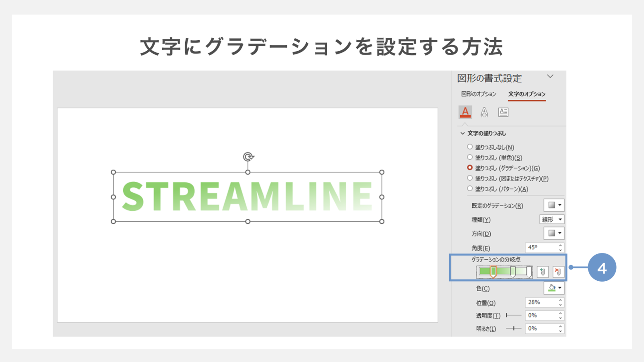644x362 pixels.
Task: Switch to 図形のオプション tab
Action: pos(478,94)
